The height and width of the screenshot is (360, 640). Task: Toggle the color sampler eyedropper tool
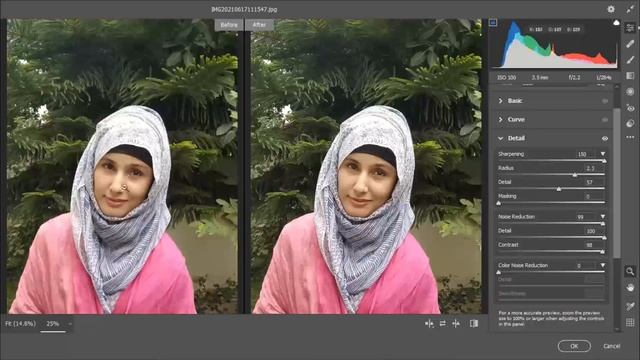click(630, 306)
